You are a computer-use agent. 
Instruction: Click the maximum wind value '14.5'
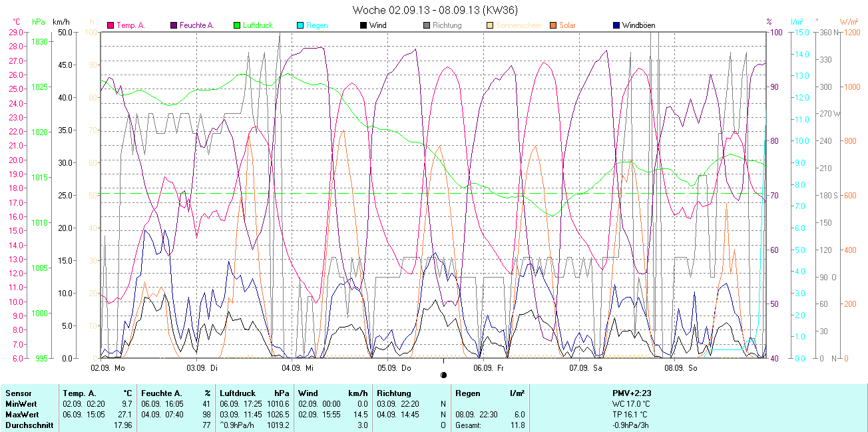click(x=361, y=414)
